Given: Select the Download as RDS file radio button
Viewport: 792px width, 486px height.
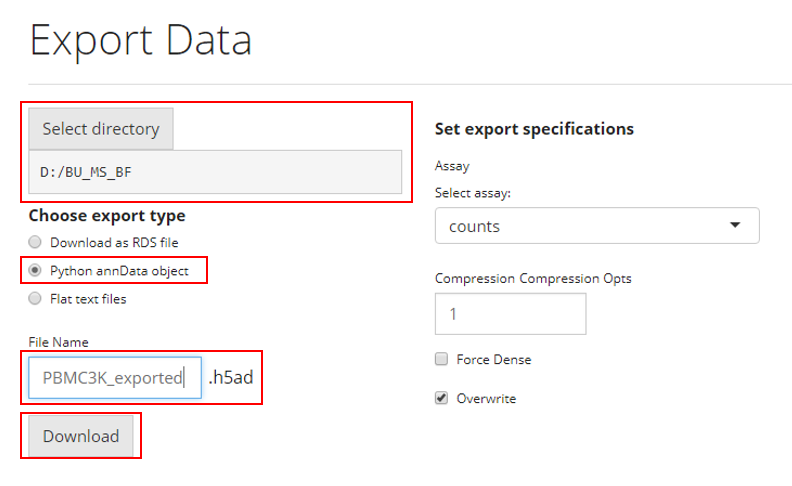Looking at the screenshot, I should coord(35,242).
